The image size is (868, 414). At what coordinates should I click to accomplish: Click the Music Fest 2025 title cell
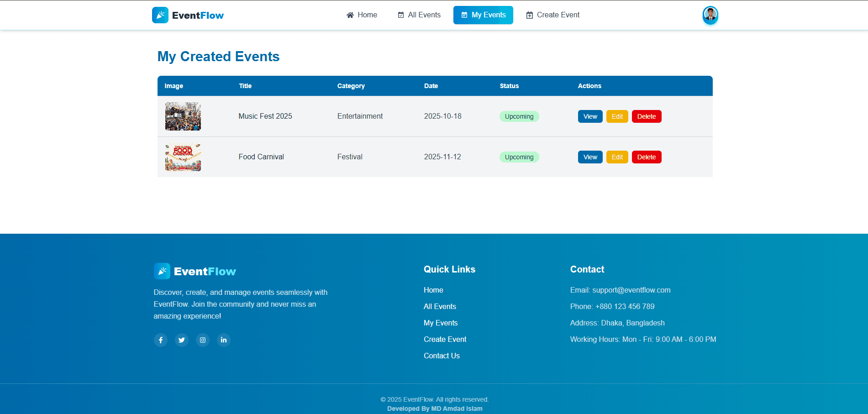pos(265,116)
